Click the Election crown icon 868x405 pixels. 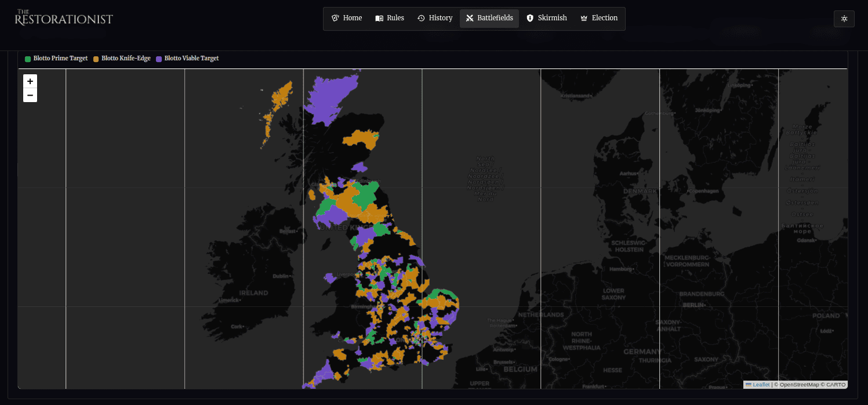point(584,18)
